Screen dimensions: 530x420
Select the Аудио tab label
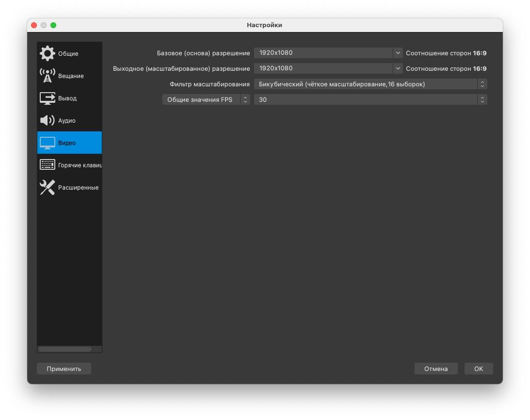pos(66,121)
